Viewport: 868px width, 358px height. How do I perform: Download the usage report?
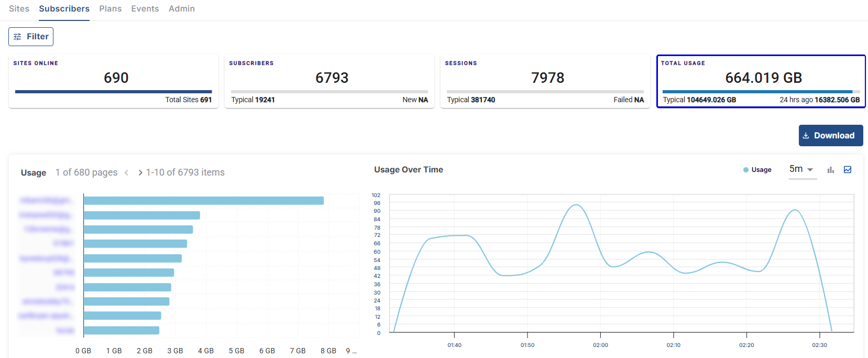pos(830,136)
